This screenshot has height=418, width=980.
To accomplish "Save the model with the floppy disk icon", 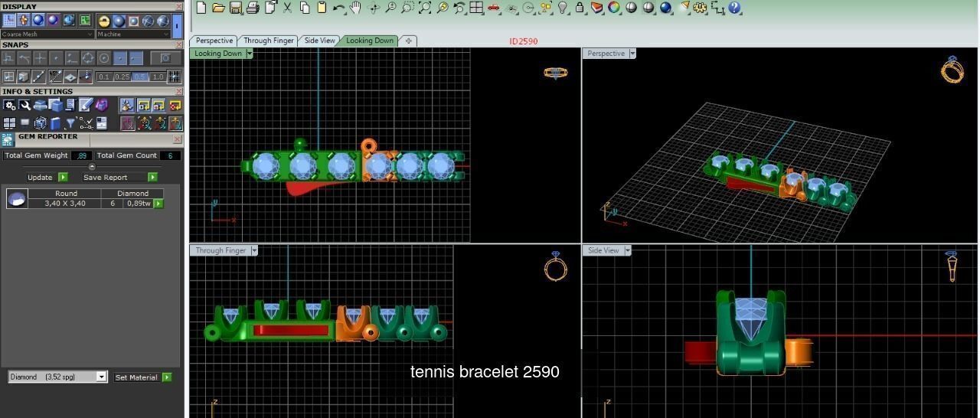I will pyautogui.click(x=236, y=8).
